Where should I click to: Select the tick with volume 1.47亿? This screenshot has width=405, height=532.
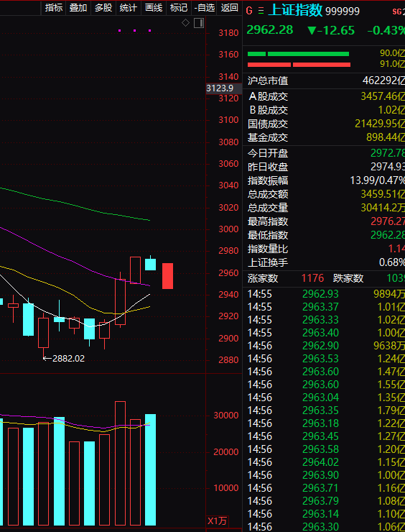point(324,372)
